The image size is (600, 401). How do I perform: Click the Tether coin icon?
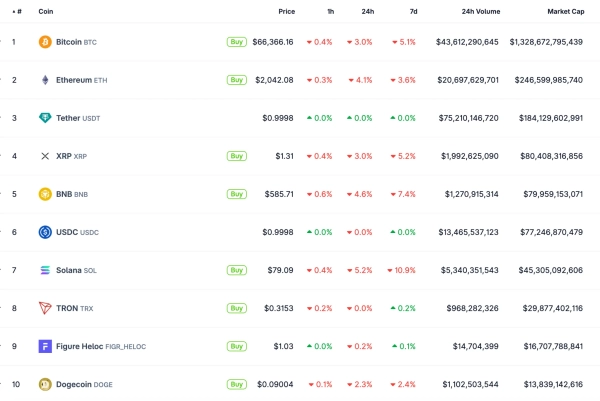44,118
